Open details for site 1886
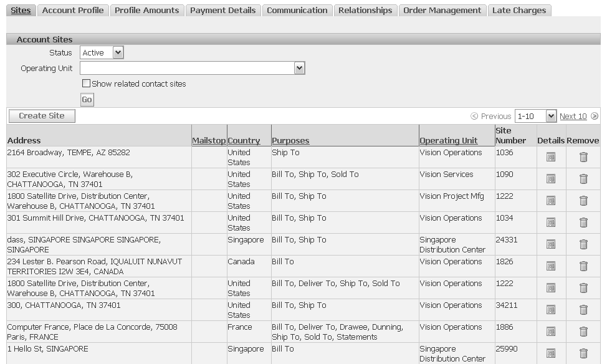This screenshot has width=607, height=364. pos(550,332)
